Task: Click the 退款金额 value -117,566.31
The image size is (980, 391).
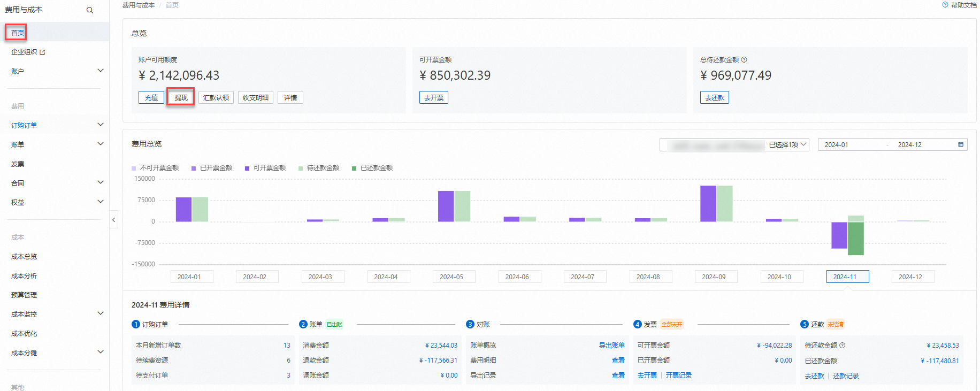Action: pos(439,361)
